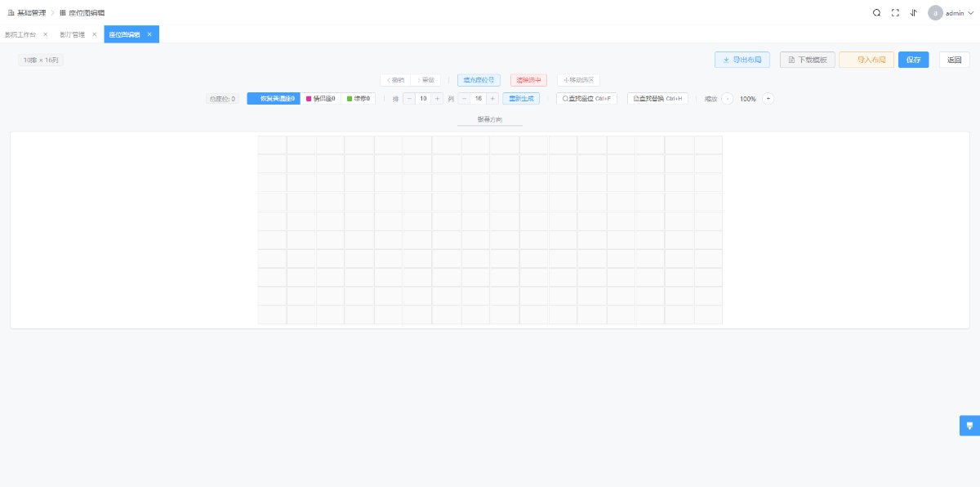Click the column count field showing 16
980x487 pixels.
[479, 99]
